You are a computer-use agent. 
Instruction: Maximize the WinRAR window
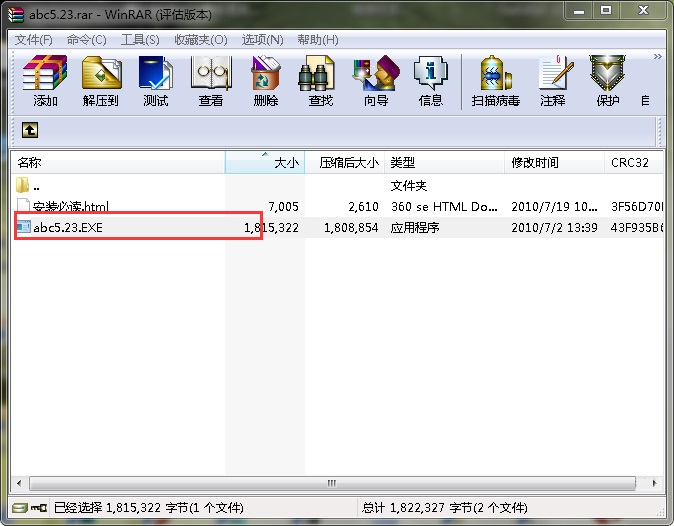click(606, 10)
